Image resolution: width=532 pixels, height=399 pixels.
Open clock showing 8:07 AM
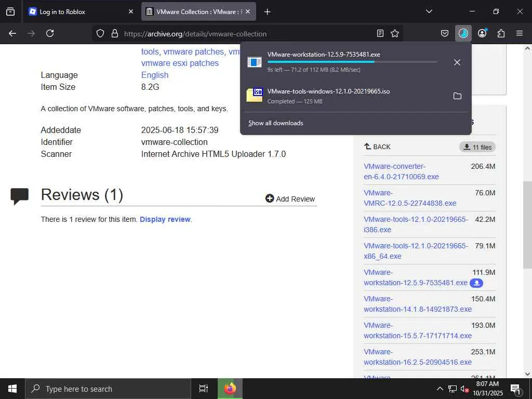(x=487, y=389)
